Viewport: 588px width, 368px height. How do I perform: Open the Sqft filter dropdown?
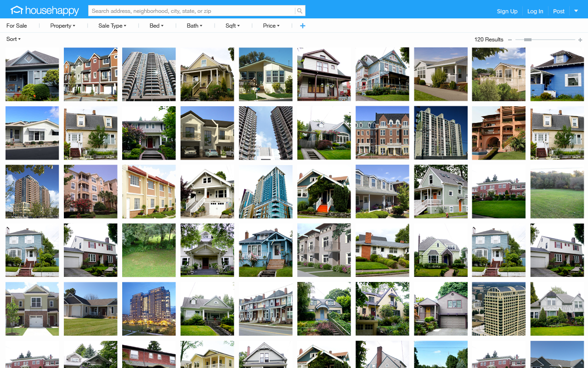coord(232,26)
